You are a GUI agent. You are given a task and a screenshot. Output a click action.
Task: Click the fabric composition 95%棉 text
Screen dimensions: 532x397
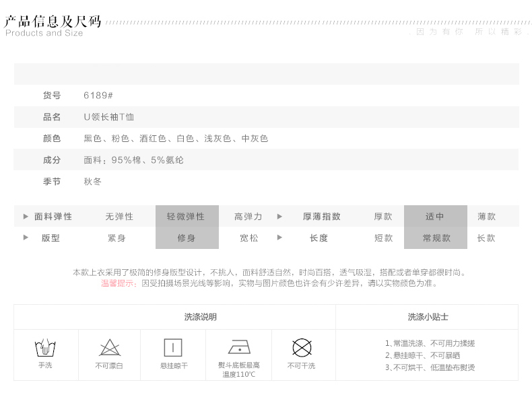pos(133,159)
